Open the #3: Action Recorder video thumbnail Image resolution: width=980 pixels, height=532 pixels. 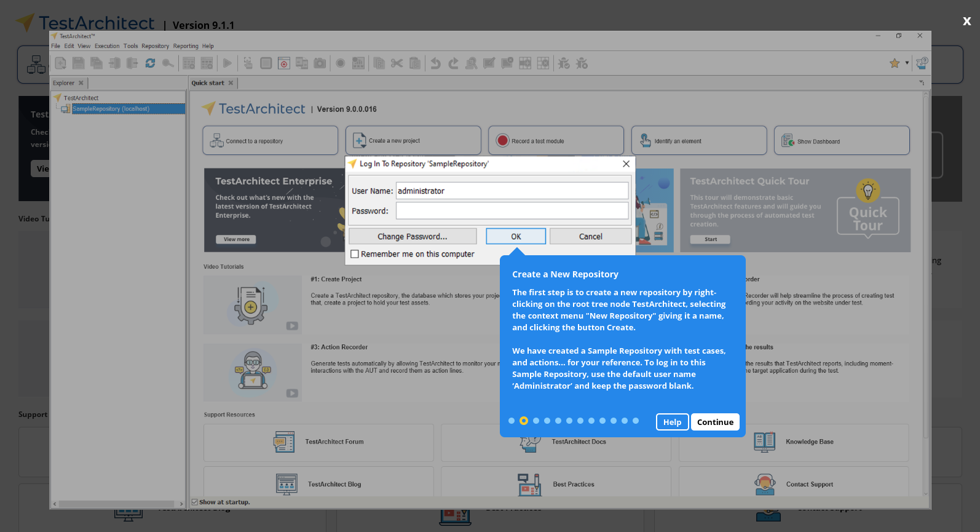(253, 372)
